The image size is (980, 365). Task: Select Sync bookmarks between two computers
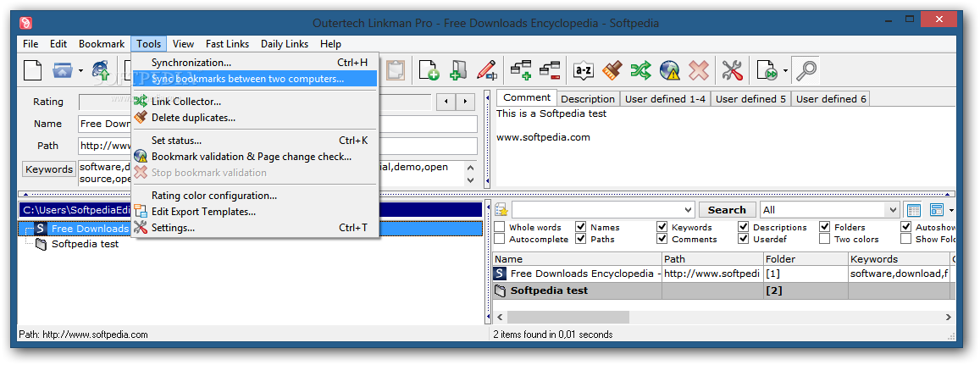[254, 79]
